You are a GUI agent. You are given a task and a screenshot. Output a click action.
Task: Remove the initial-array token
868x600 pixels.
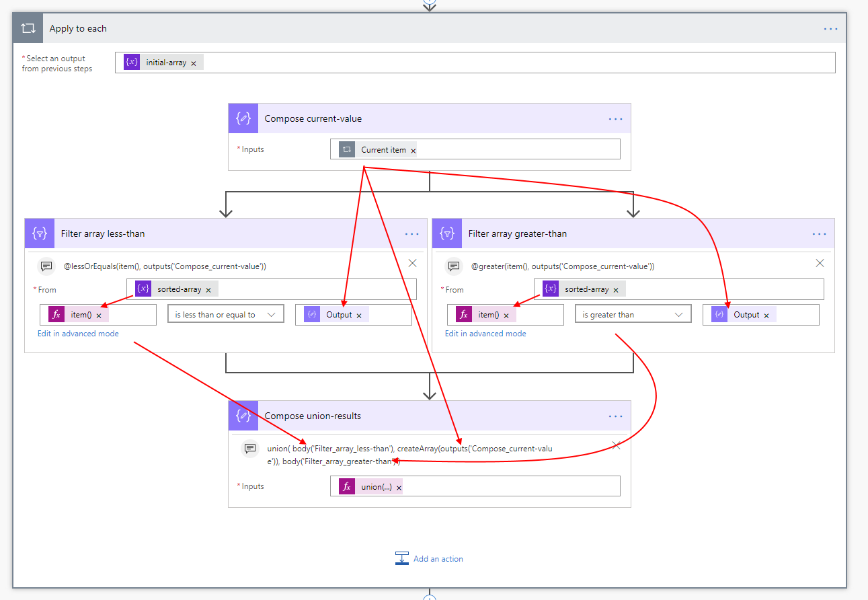(194, 63)
